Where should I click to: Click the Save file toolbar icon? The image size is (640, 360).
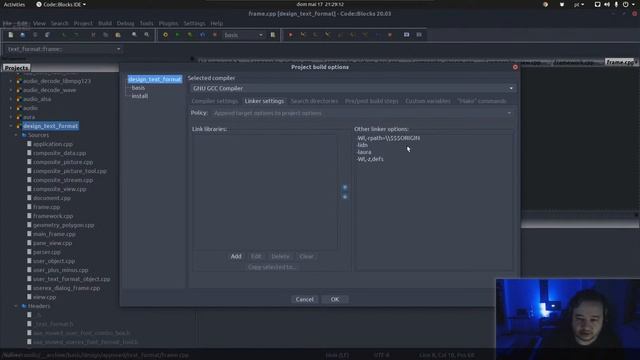pyautogui.click(x=35, y=35)
